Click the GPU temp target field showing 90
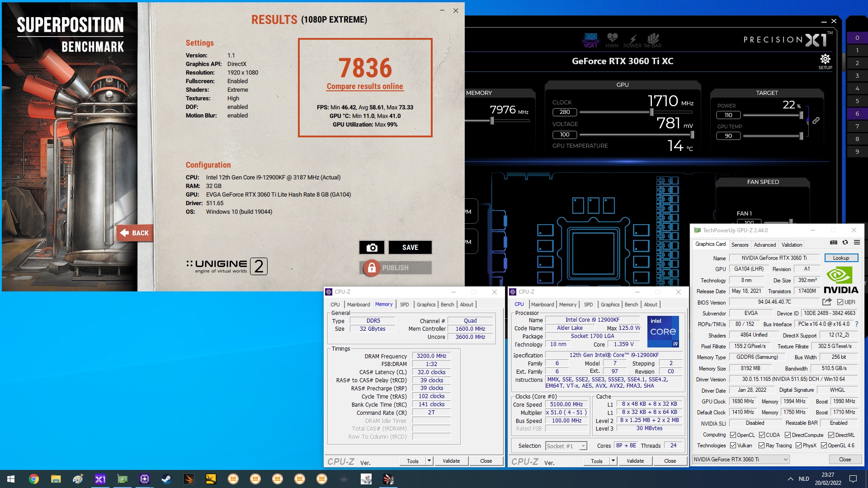Image resolution: width=868 pixels, height=488 pixels. [x=728, y=136]
